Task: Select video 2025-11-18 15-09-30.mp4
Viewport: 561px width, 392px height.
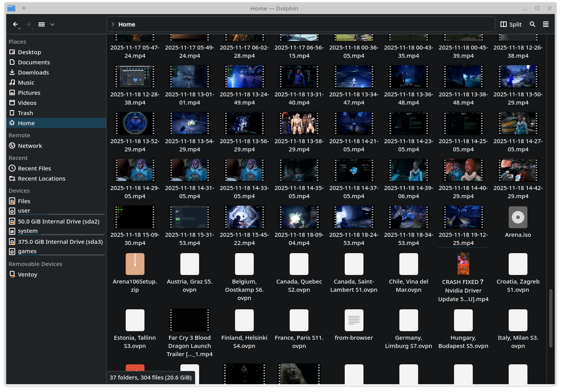Action: click(135, 226)
